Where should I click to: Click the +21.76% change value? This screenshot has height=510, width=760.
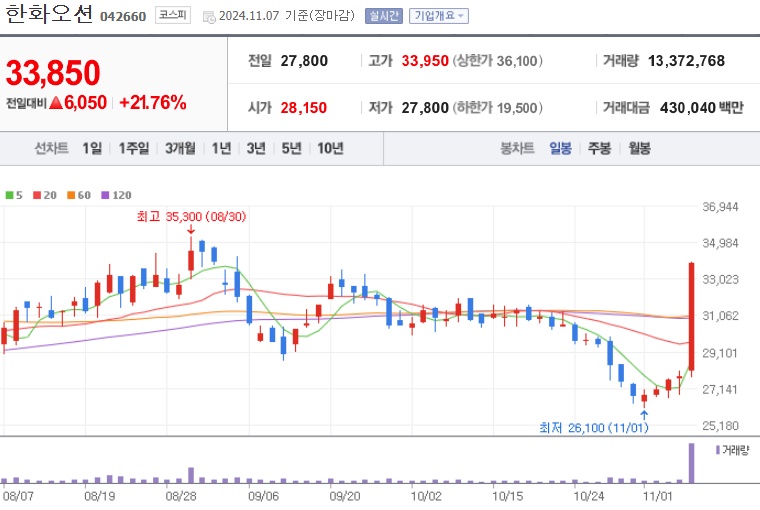pos(153,103)
